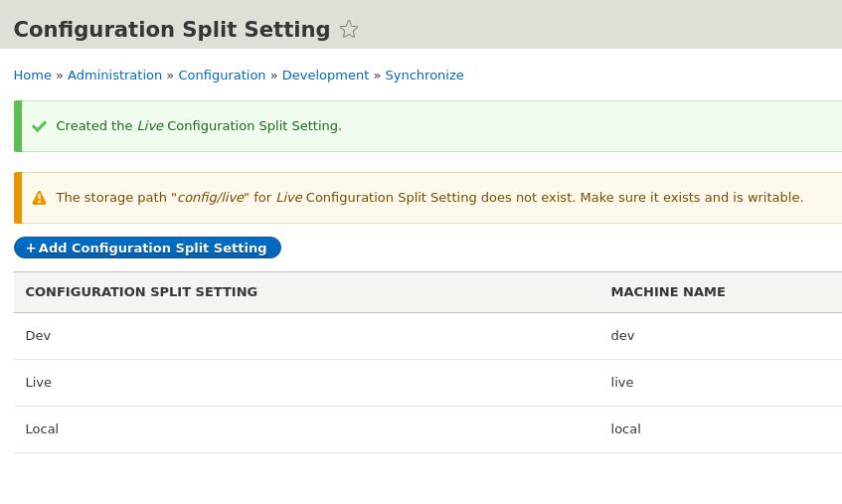Open the Synchronize breadcrumb link
This screenshot has width=842, height=504.
[x=424, y=76]
